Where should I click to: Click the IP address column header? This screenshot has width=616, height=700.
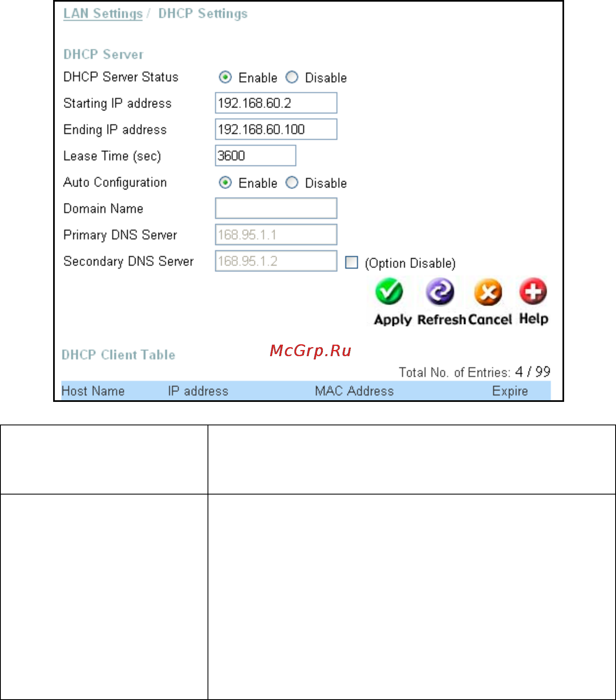(x=198, y=391)
